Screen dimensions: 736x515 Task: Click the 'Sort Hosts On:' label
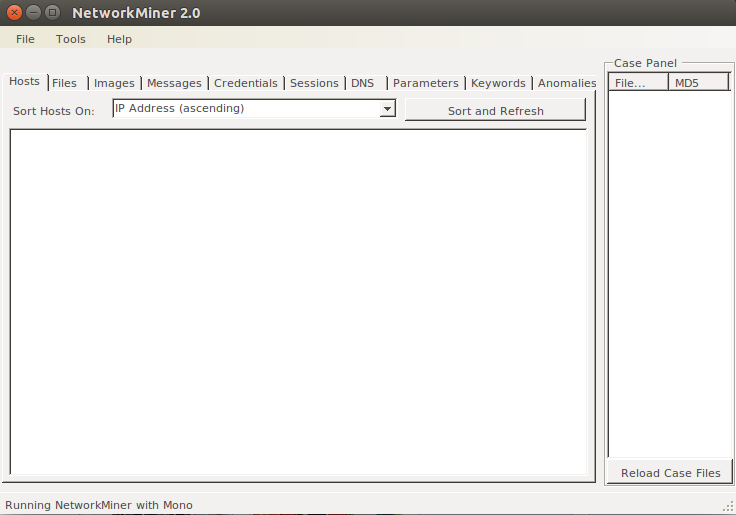pos(54,111)
